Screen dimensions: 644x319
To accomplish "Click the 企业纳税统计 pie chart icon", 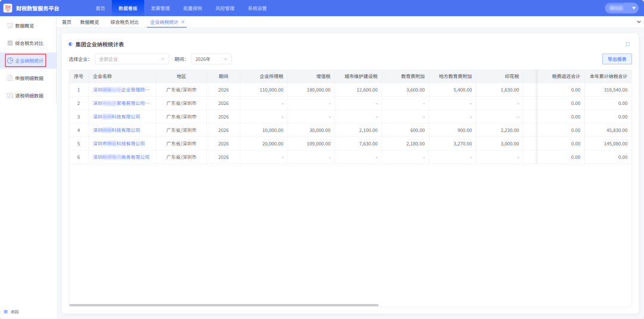I will coord(10,60).
